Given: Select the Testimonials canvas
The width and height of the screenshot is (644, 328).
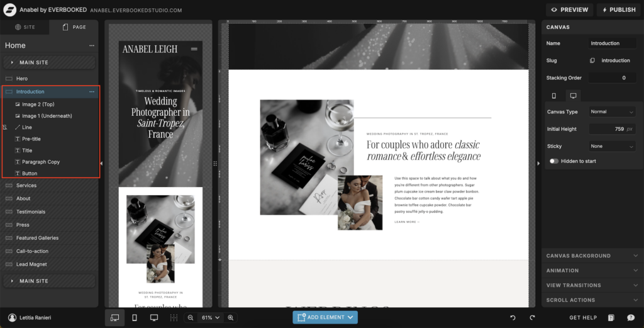Looking at the screenshot, I should pyautogui.click(x=49, y=212).
